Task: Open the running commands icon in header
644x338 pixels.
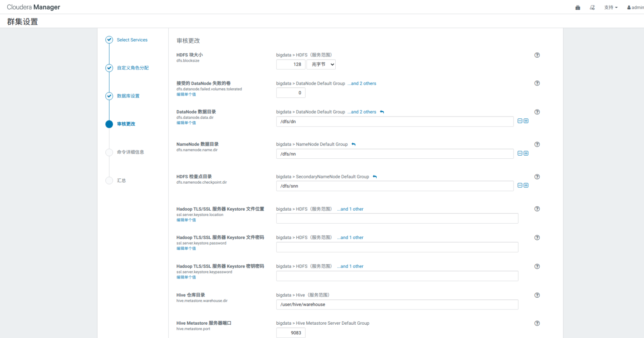Action: coord(592,7)
